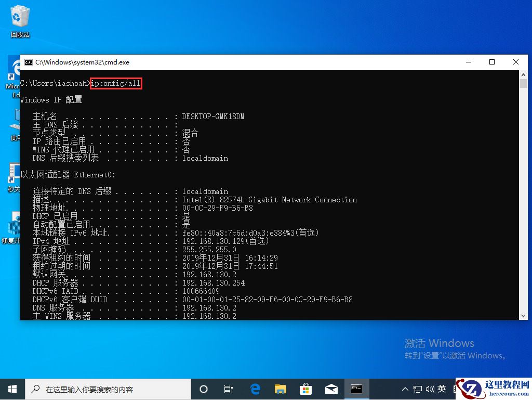Launch Microsoft Store from the taskbar

pos(305,389)
